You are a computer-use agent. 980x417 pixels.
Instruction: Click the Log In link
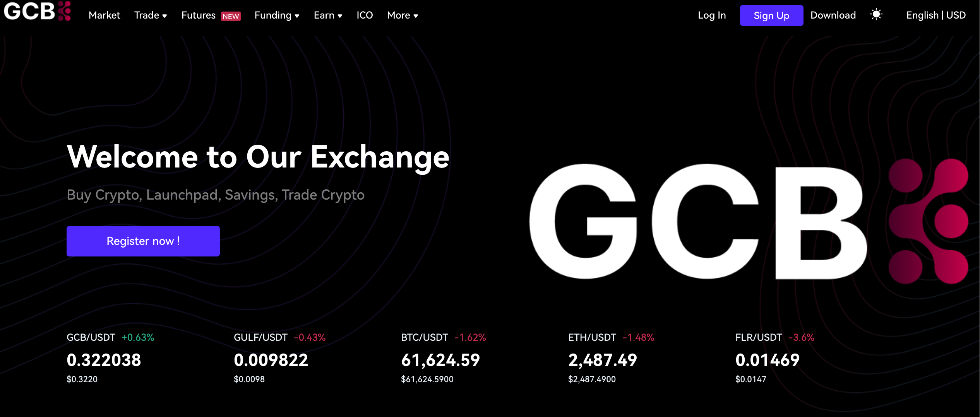coord(712,15)
